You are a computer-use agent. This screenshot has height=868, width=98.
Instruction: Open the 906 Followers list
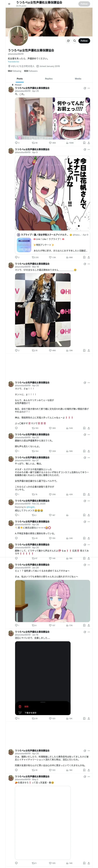tap(31, 71)
